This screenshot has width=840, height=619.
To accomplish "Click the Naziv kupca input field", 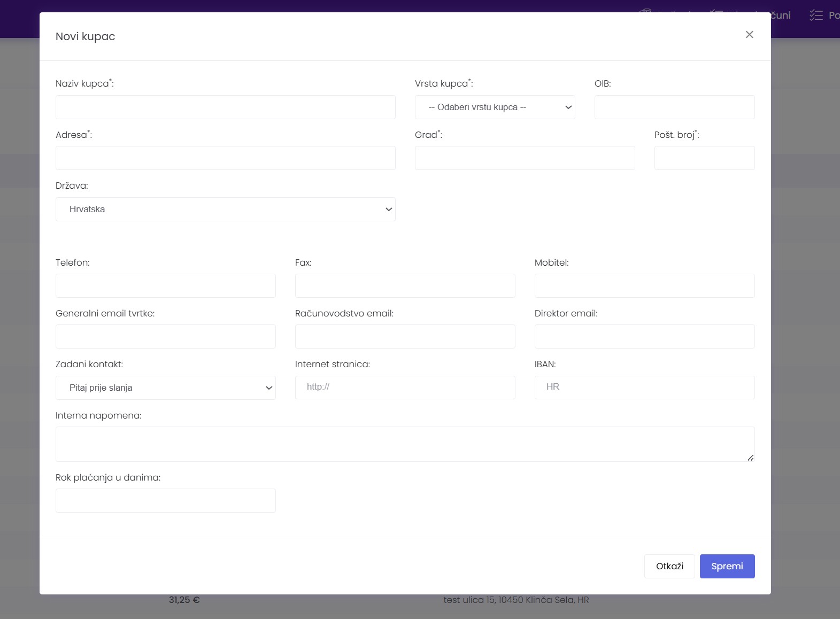I will tap(226, 107).
